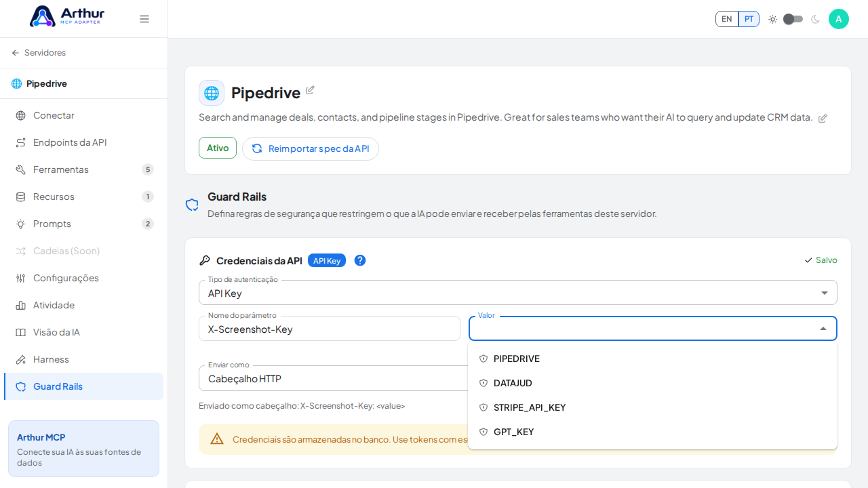This screenshot has height=488, width=868.
Task: Open the Guard Rails sidebar item
Action: (x=84, y=386)
